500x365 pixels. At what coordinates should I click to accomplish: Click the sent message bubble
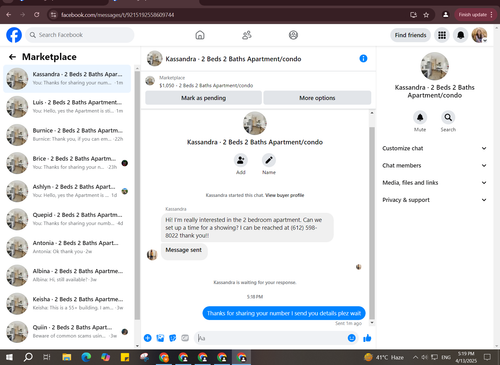(284, 313)
